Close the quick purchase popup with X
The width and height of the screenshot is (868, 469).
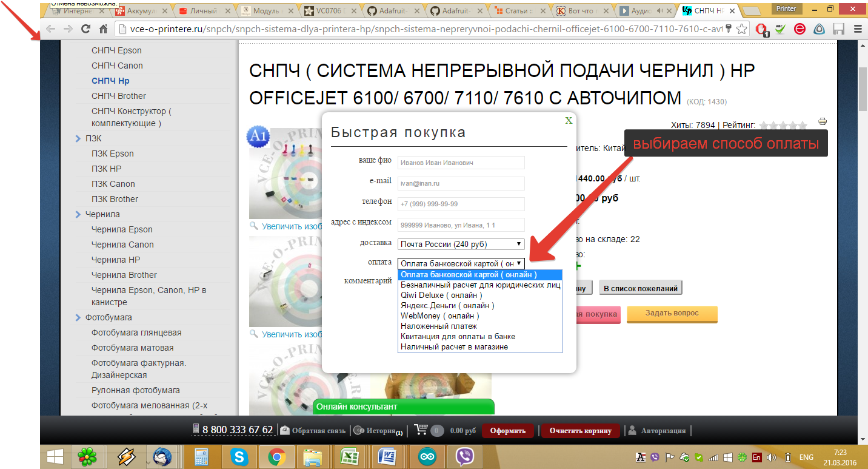coord(569,120)
